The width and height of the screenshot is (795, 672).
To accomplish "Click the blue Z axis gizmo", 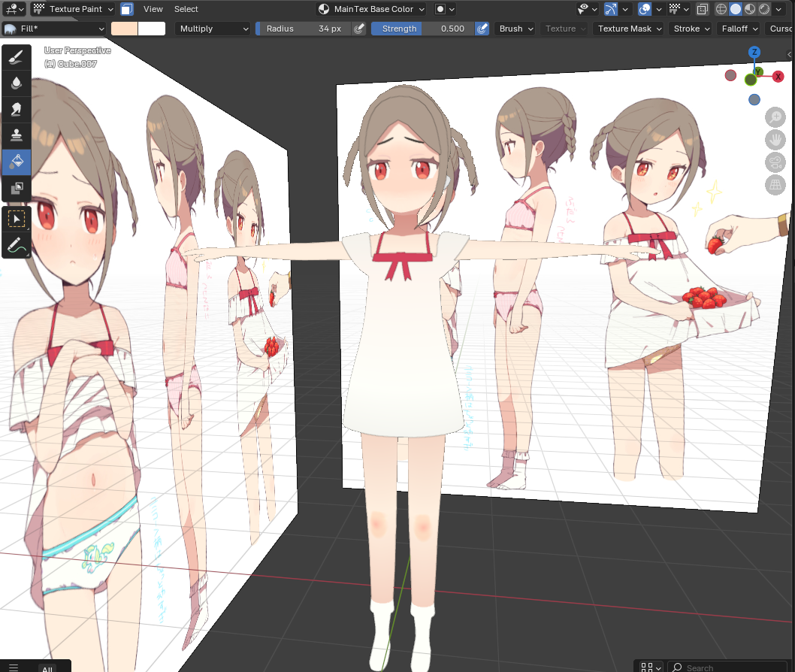I will [754, 52].
